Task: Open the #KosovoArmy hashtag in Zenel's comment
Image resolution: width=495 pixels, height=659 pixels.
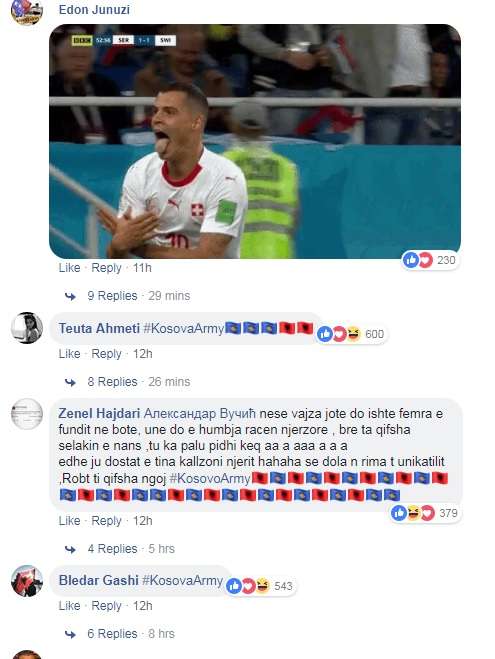Action: [210, 478]
